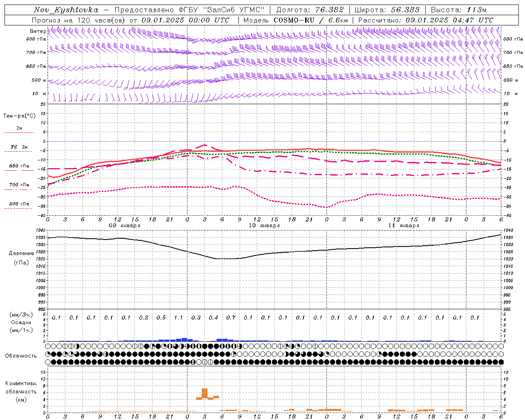Screen dimensions: 525x420
Task: Click the Ветер label of the wind panel
Action: pyautogui.click(x=38, y=31)
